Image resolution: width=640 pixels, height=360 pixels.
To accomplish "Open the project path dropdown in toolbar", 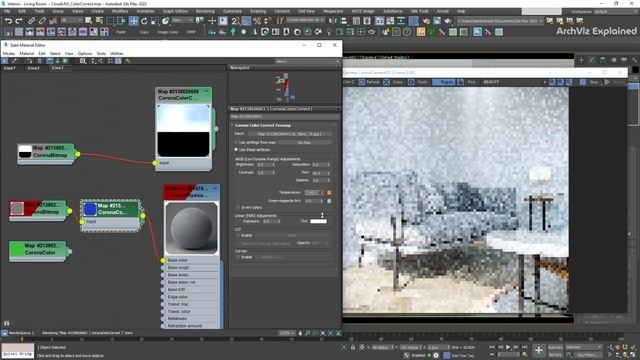I will pos(500,20).
